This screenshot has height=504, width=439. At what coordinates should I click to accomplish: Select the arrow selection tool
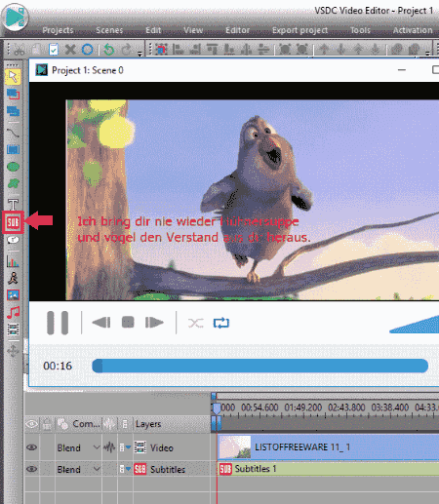point(13,77)
